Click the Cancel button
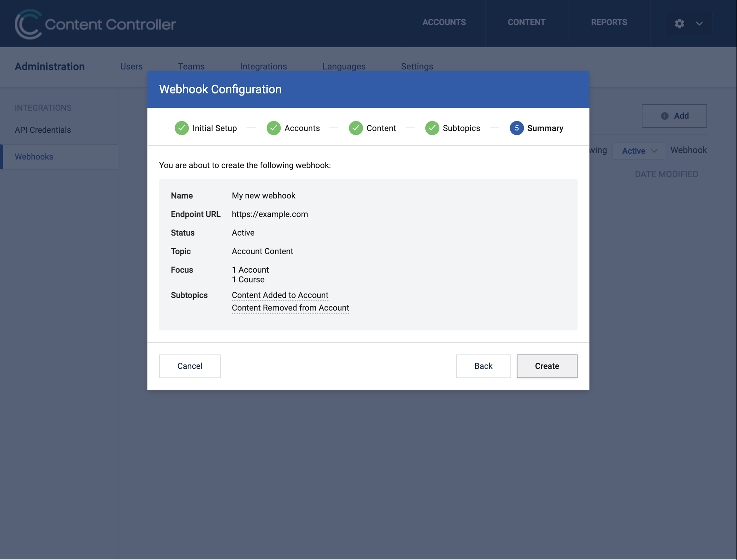This screenshot has height=560, width=737. (190, 366)
